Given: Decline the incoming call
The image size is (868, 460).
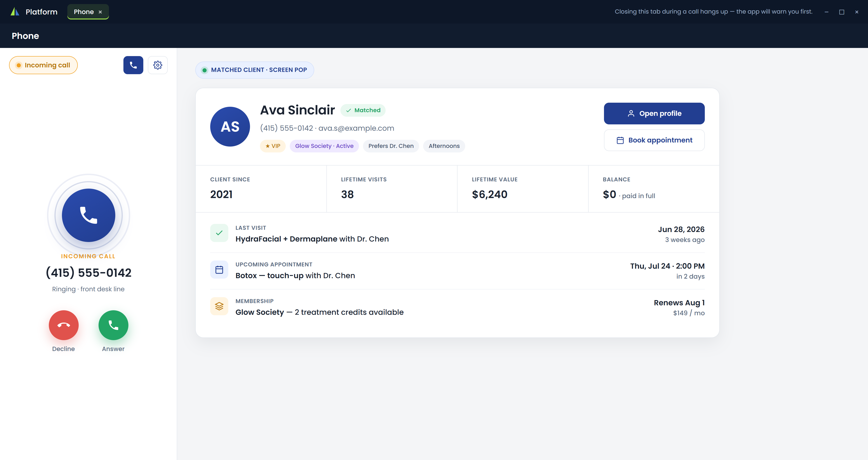Looking at the screenshot, I should [x=64, y=325].
